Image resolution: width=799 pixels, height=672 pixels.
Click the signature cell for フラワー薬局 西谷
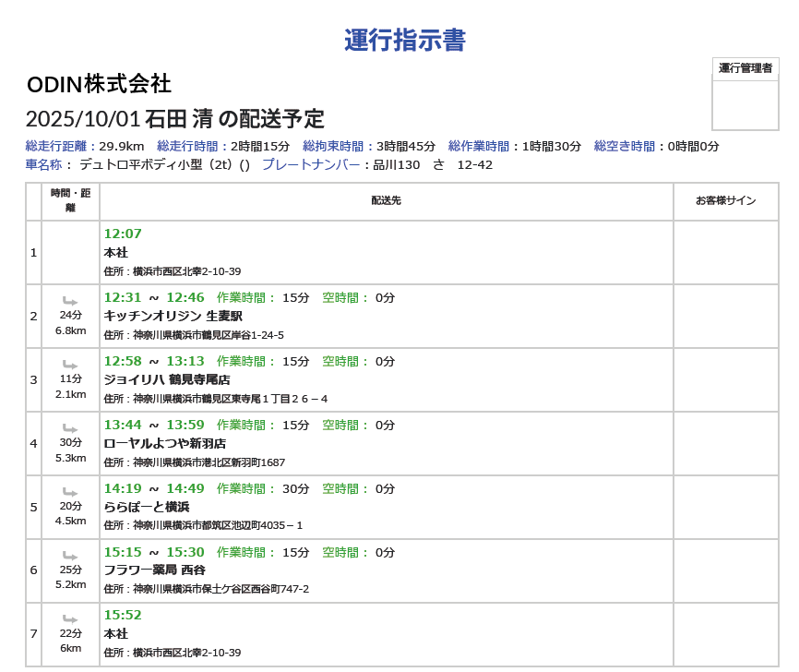[x=725, y=570]
